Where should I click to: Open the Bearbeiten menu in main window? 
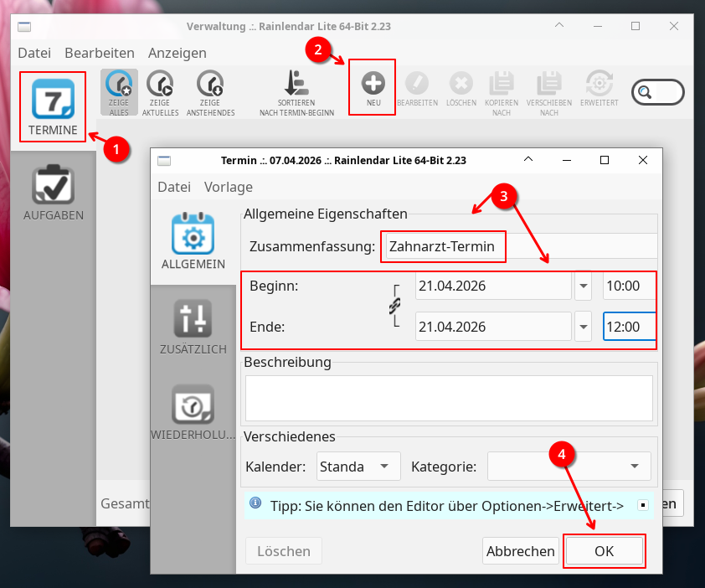[x=99, y=53]
